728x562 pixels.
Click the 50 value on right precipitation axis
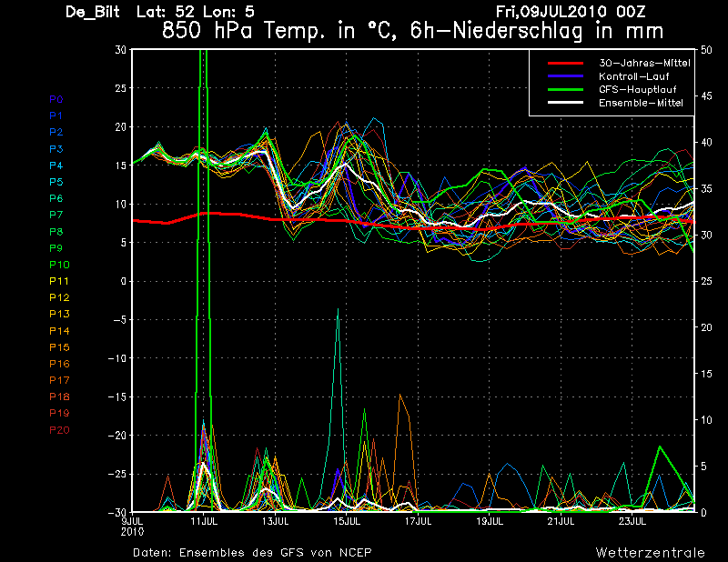tap(706, 50)
